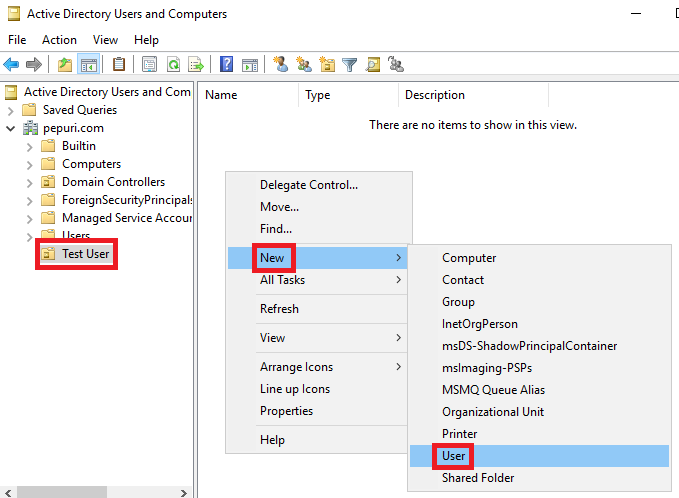Open the View submenu in context menu
Image resolution: width=679 pixels, height=498 pixels.
[317, 338]
